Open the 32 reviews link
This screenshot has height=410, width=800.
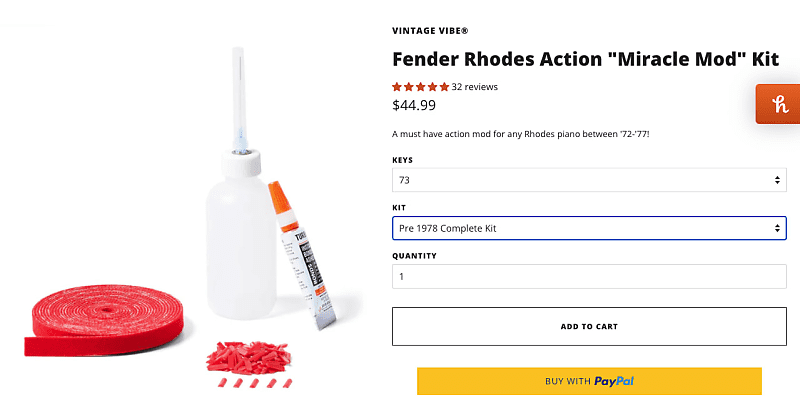pyautogui.click(x=474, y=87)
